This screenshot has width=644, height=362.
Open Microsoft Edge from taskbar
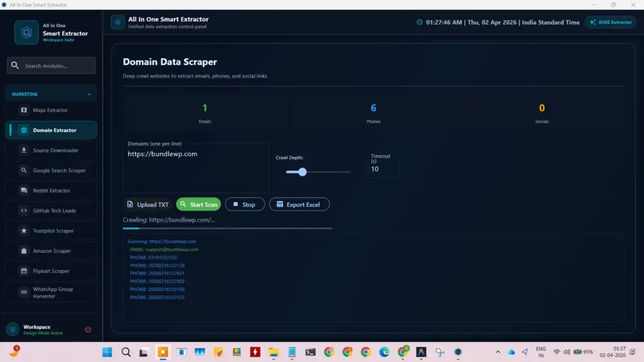[x=384, y=352]
